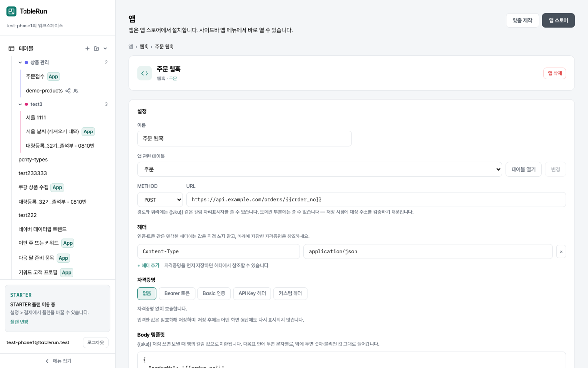Viewport: 588px width, 368px height.
Task: Click the table grid icon beside 테이블
Action: click(x=11, y=48)
